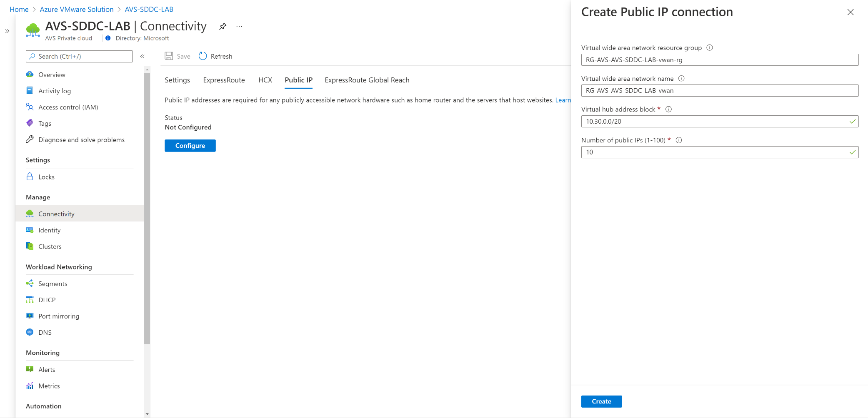Refresh the Connectivity page

pos(215,56)
